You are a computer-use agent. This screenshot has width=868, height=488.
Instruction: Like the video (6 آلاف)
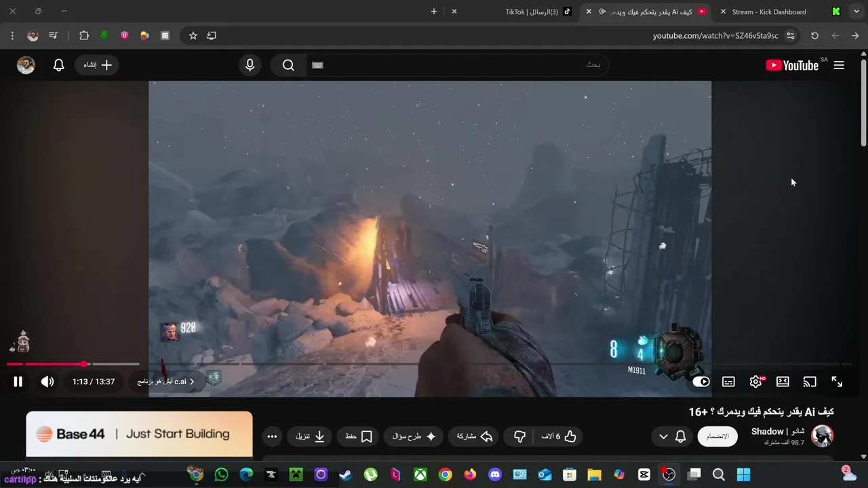(x=559, y=436)
